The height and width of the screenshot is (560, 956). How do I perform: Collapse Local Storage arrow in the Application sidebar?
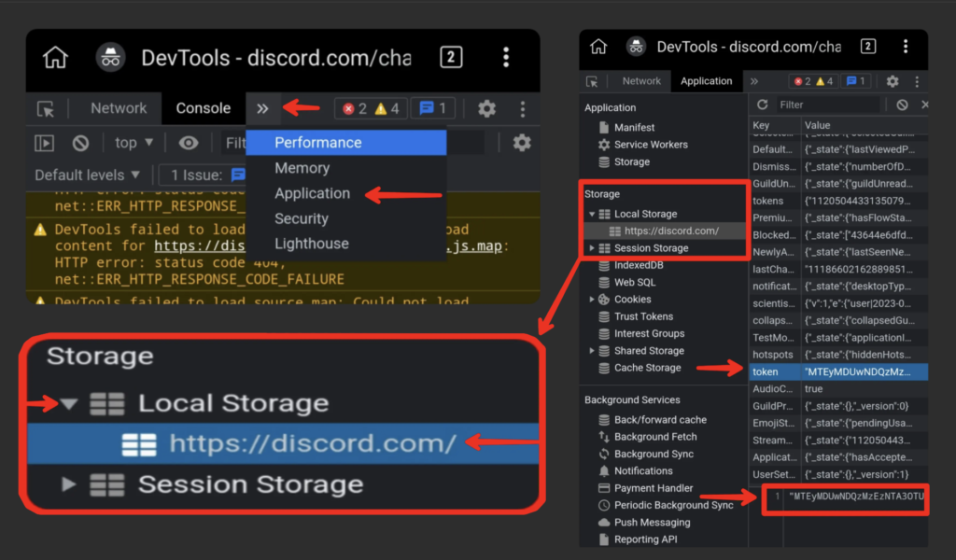click(x=591, y=214)
